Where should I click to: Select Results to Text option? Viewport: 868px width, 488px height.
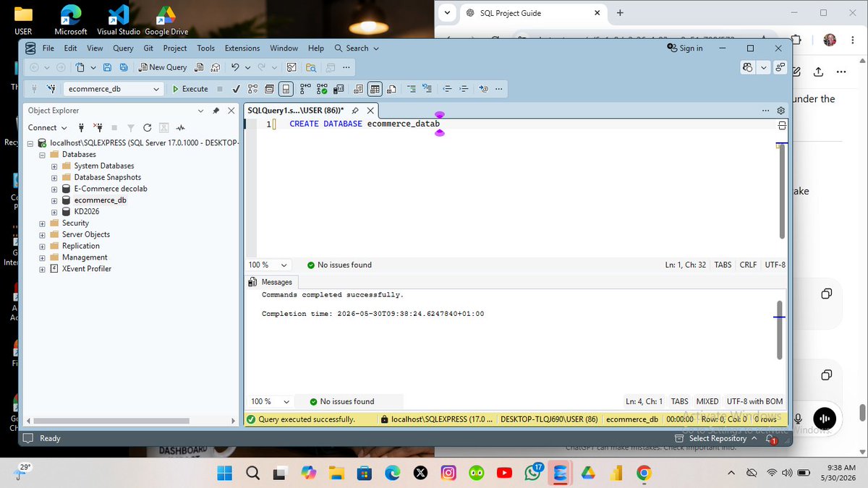[358, 89]
